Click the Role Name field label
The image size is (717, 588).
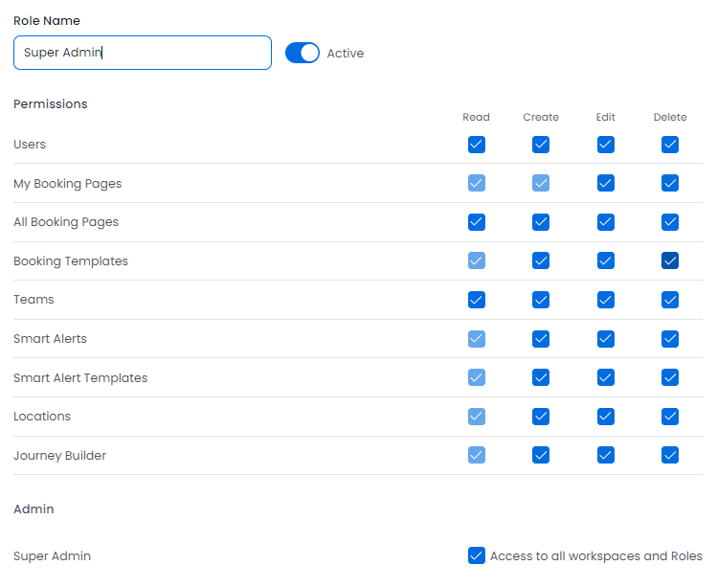[x=47, y=21]
